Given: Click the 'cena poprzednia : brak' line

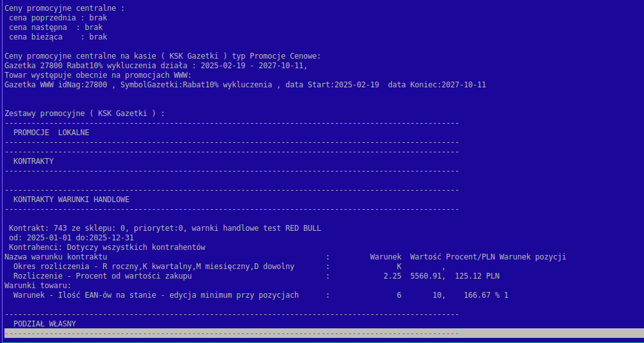Looking at the screenshot, I should (57, 18).
